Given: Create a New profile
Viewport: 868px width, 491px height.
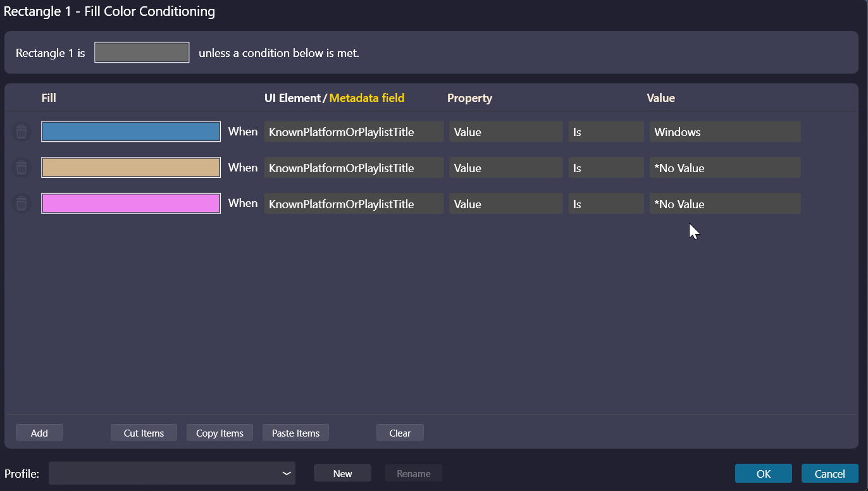Looking at the screenshot, I should pyautogui.click(x=342, y=473).
